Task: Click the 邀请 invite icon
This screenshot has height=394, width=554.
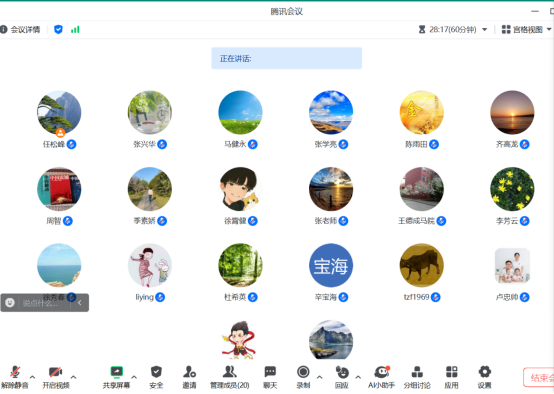Action: (189, 372)
